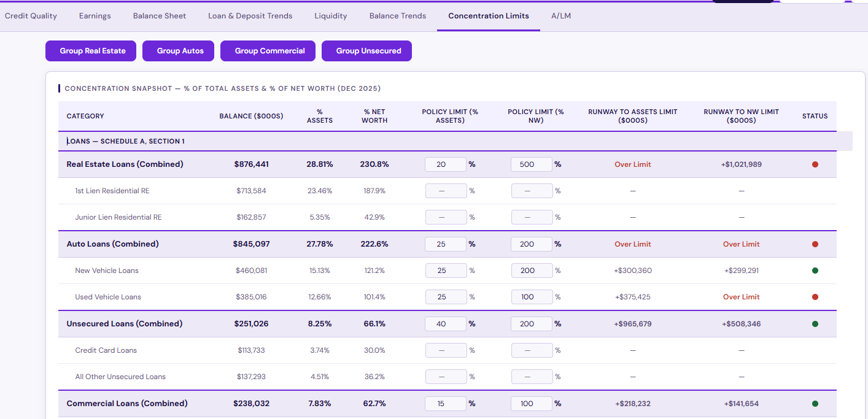The height and width of the screenshot is (419, 868).
Task: Focus Used Vehicle Loans net worth limit field
Action: coord(531,297)
